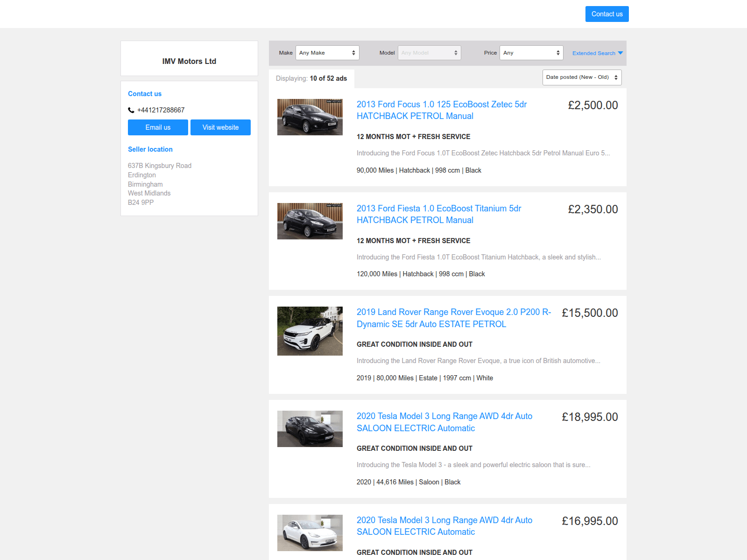The image size is (747, 560).
Task: Open the Make dropdown
Action: click(327, 53)
